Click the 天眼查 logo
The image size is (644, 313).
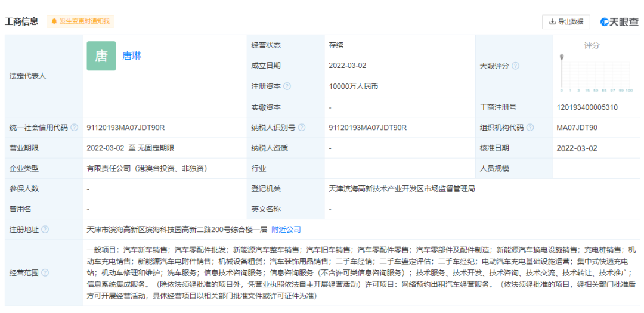(x=619, y=22)
